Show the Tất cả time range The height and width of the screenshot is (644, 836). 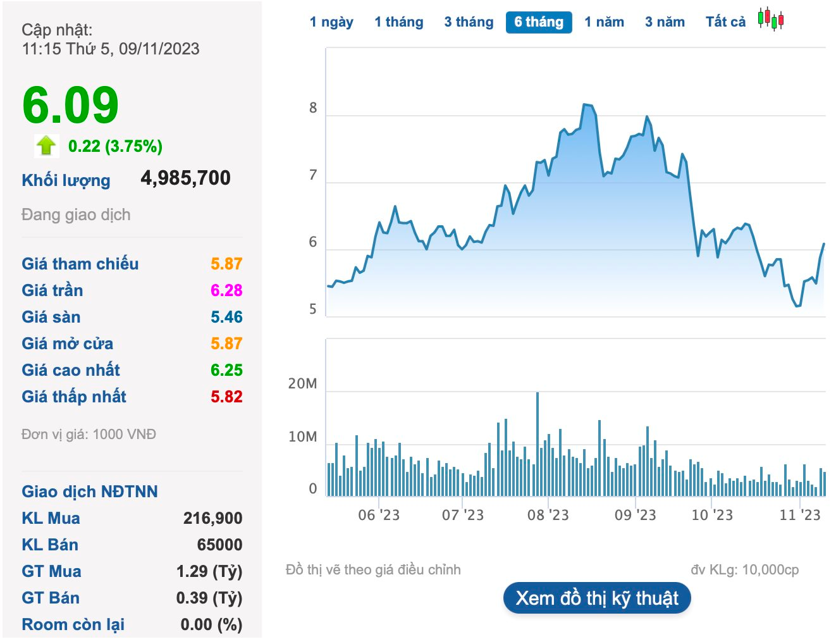(725, 22)
